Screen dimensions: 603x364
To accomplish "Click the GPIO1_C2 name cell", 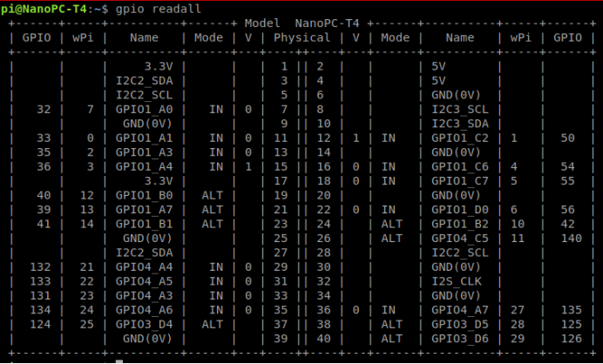I will pos(460,138).
